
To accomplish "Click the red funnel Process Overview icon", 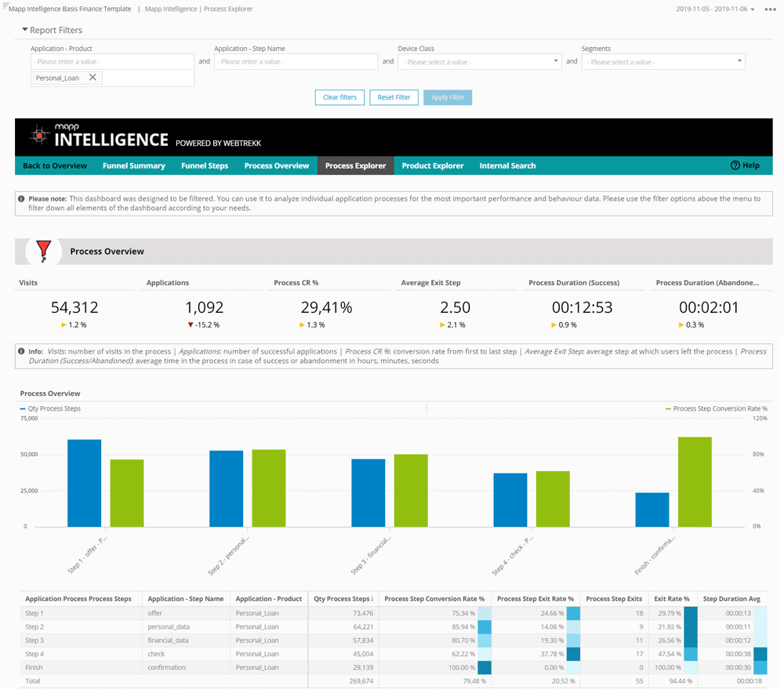I will pos(44,251).
